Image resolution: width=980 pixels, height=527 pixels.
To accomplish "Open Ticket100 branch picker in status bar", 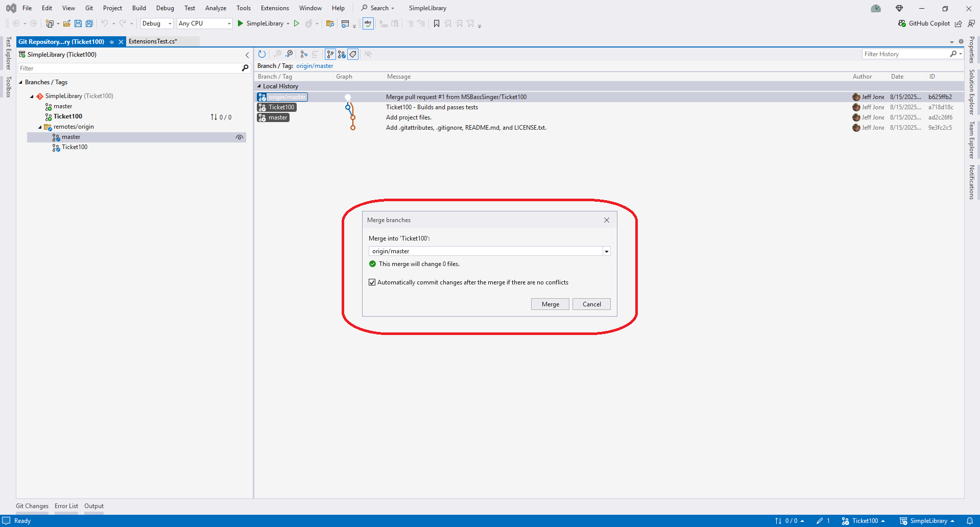I will (x=863, y=521).
